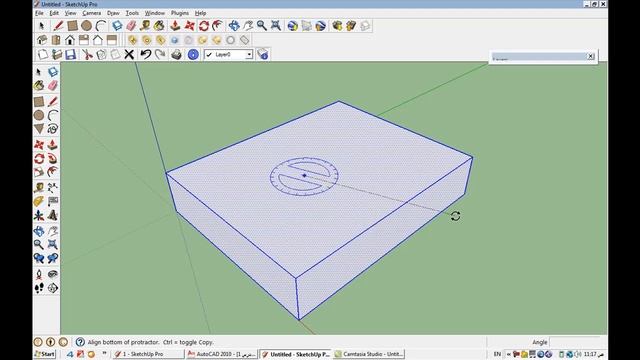The height and width of the screenshot is (360, 640).
Task: Choose the Rotate tool in top toolbar
Action: pyautogui.click(x=203, y=26)
